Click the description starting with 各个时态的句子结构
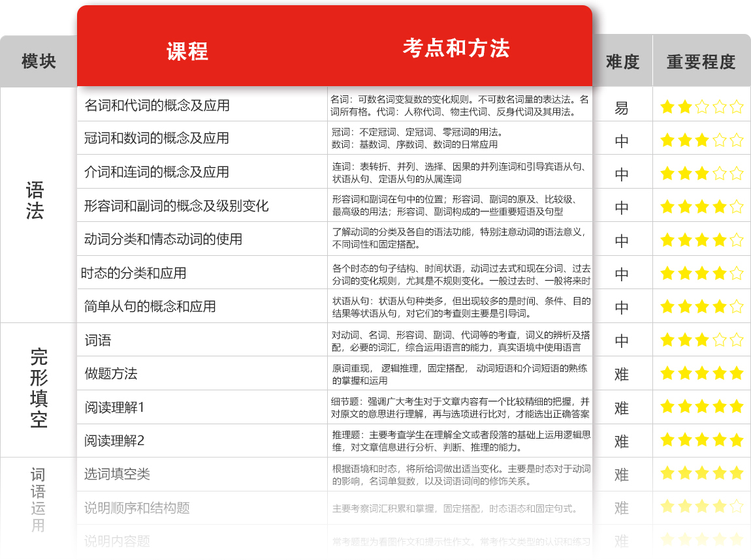The width and height of the screenshot is (751, 560). point(461,274)
